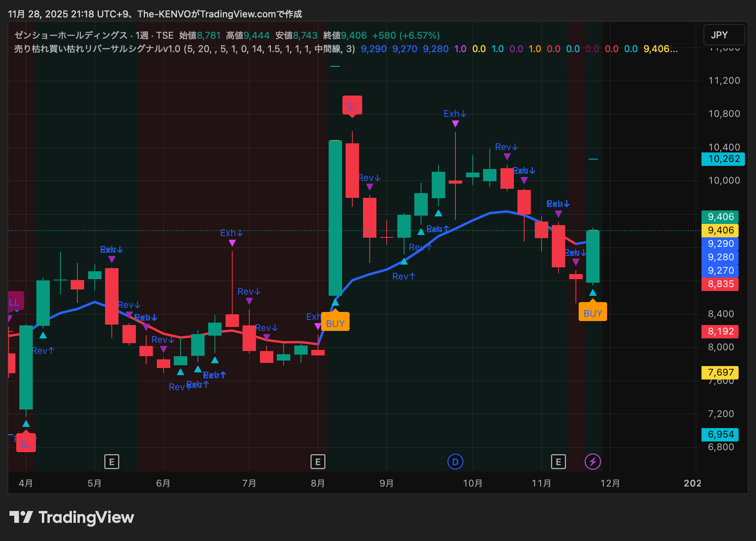Image resolution: width=756 pixels, height=541 pixels.
Task: Click the Exh↓ signal label in late June
Action: pyautogui.click(x=231, y=233)
